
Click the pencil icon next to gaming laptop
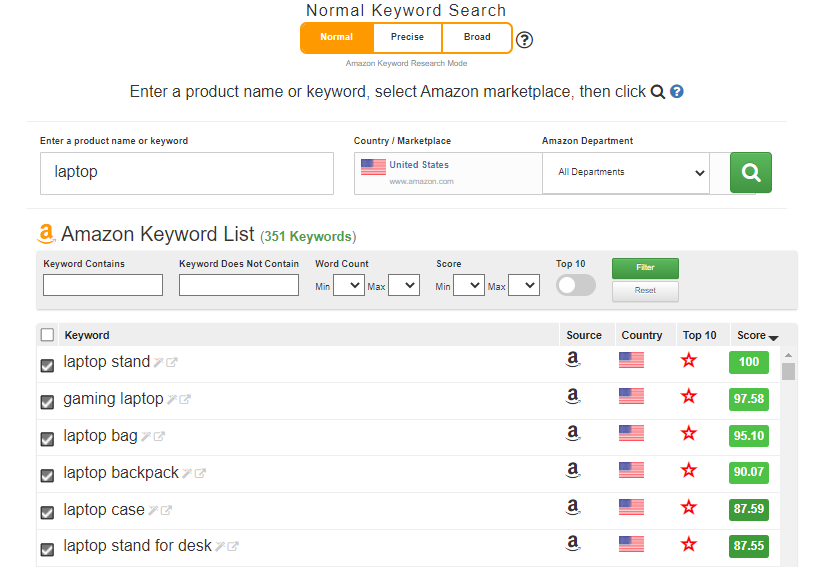pos(172,399)
